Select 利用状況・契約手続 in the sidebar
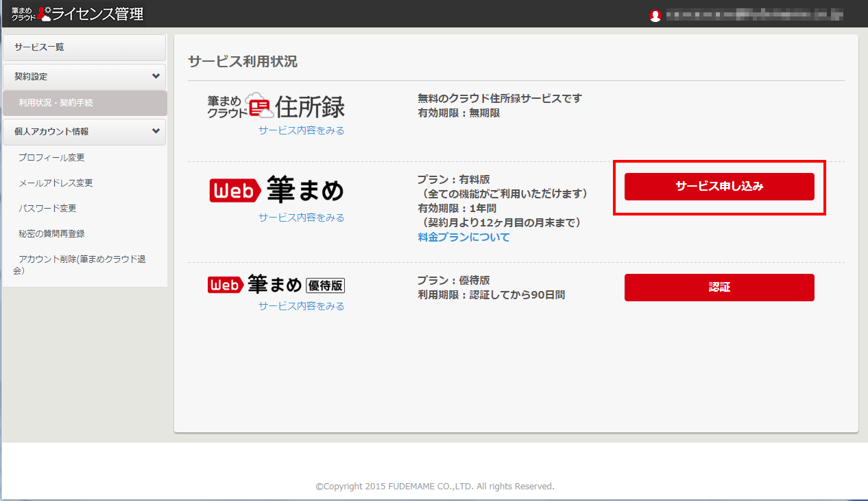Screen dimensions: 868x501 click(x=84, y=103)
